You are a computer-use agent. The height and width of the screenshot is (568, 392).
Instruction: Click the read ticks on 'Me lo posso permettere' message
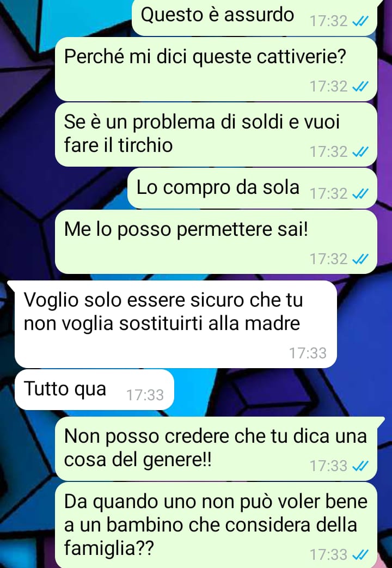click(360, 259)
